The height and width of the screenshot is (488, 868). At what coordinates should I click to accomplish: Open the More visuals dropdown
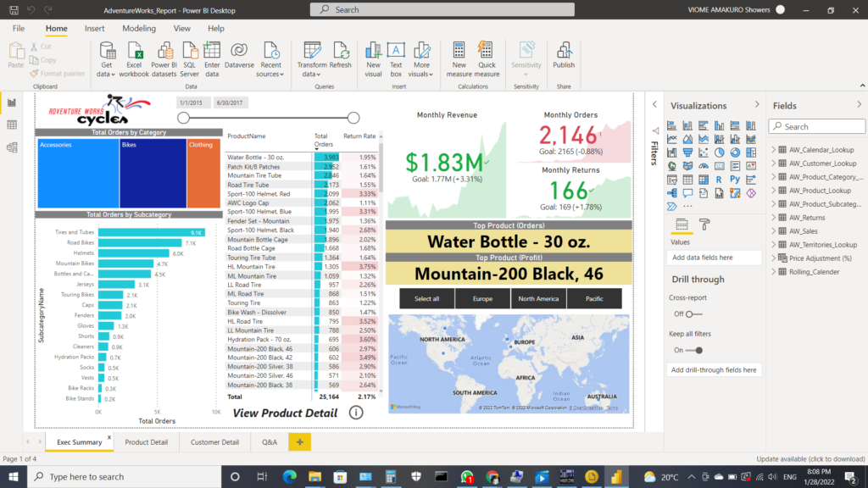click(x=420, y=60)
